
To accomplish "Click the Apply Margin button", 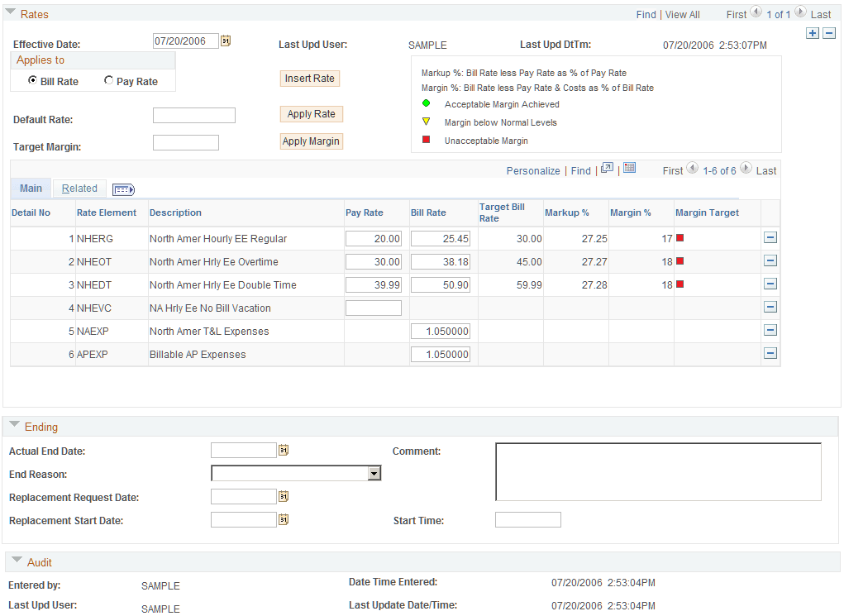I will coord(311,141).
